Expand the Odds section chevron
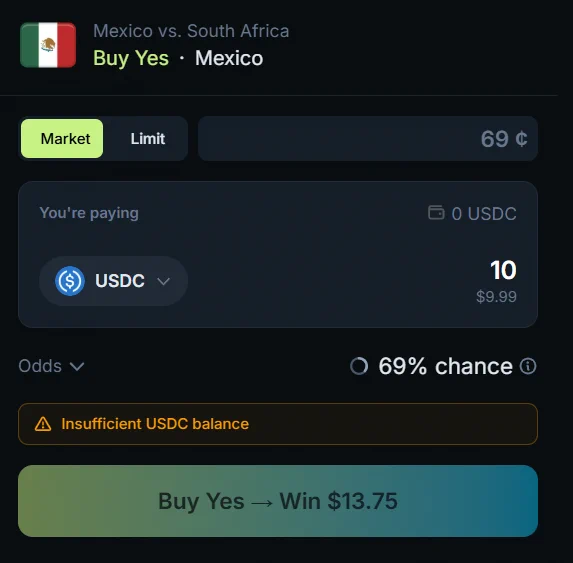The width and height of the screenshot is (573, 563). click(77, 366)
